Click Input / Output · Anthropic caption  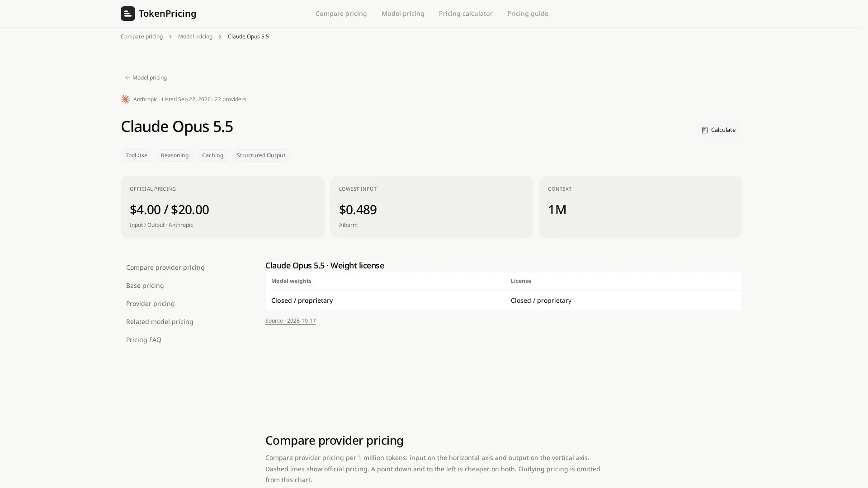click(161, 225)
